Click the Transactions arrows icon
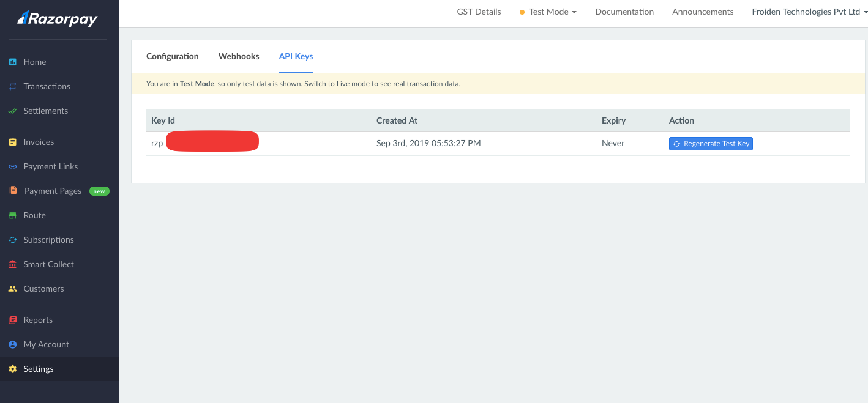 tap(12, 86)
